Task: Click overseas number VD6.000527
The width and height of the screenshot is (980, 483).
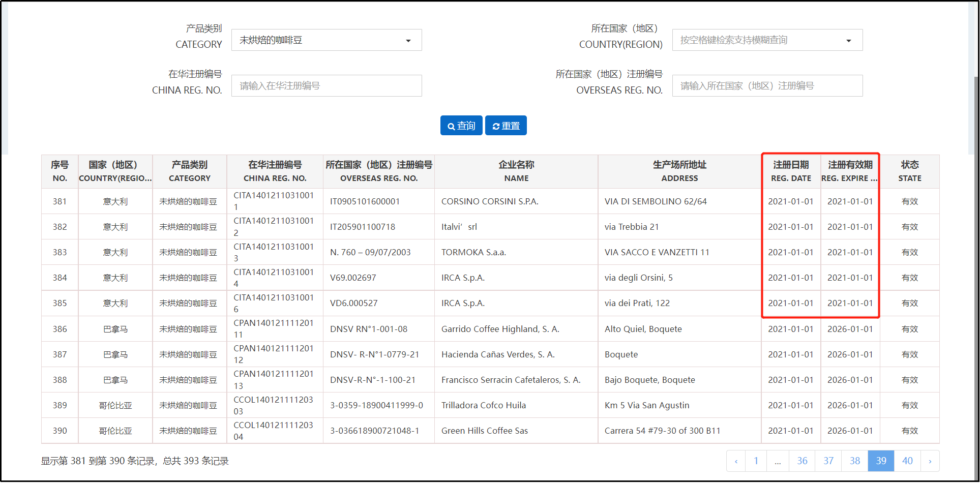Action: click(354, 303)
